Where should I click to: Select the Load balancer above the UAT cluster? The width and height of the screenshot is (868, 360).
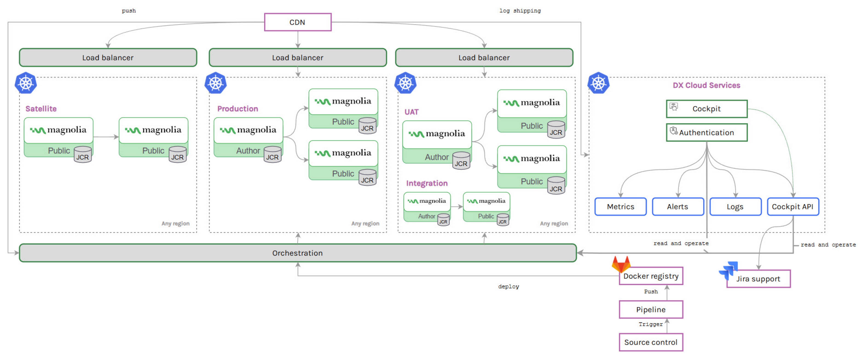[484, 58]
